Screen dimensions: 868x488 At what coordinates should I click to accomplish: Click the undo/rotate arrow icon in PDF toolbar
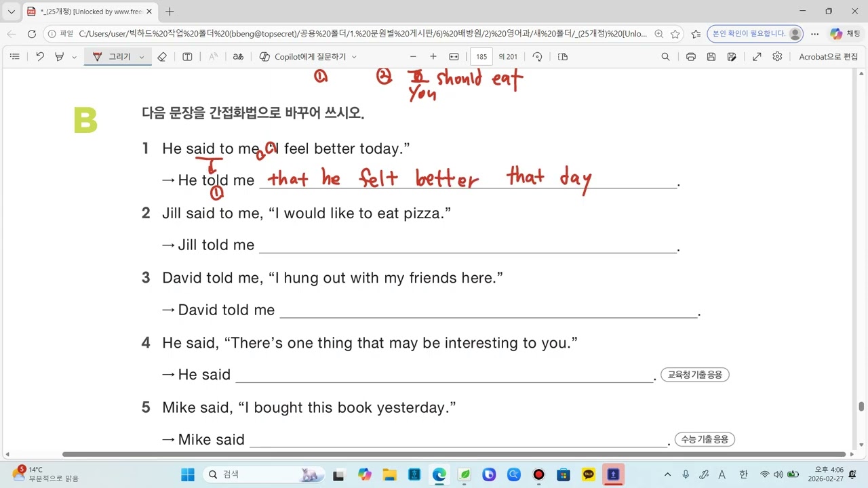(40, 57)
